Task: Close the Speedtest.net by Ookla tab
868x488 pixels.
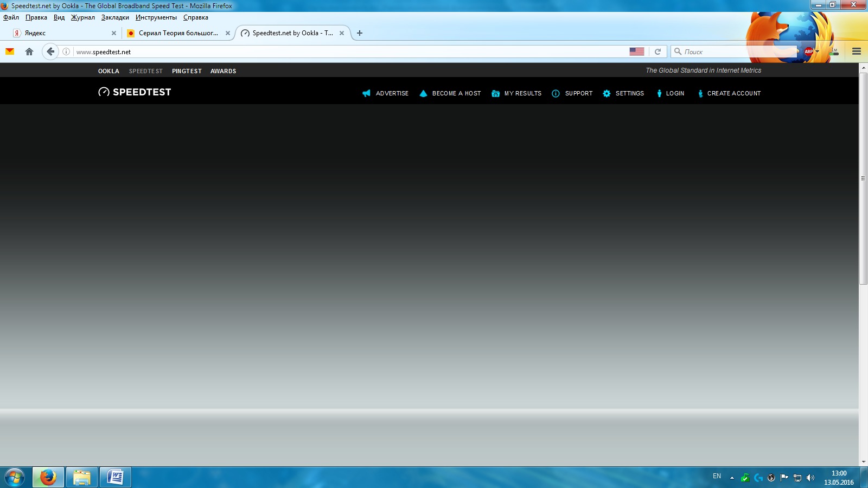Action: pyautogui.click(x=342, y=33)
